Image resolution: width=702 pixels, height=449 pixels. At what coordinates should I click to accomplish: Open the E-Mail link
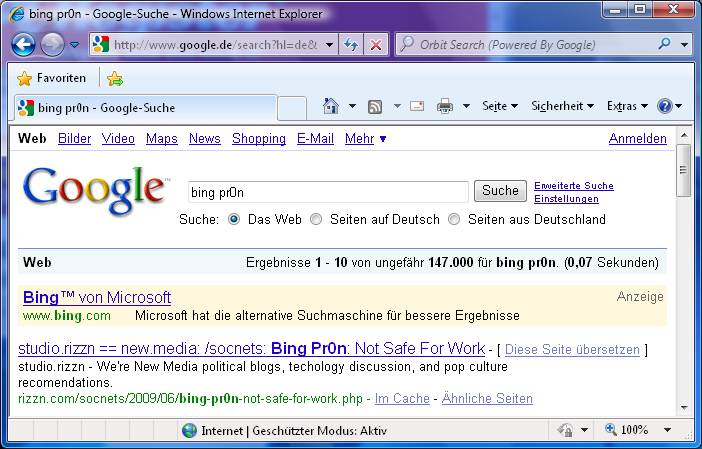point(315,138)
